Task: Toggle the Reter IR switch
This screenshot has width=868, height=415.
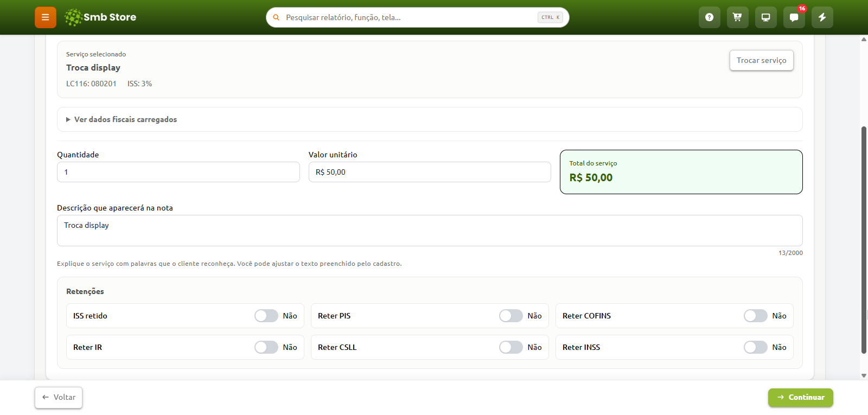Action: pos(266,347)
